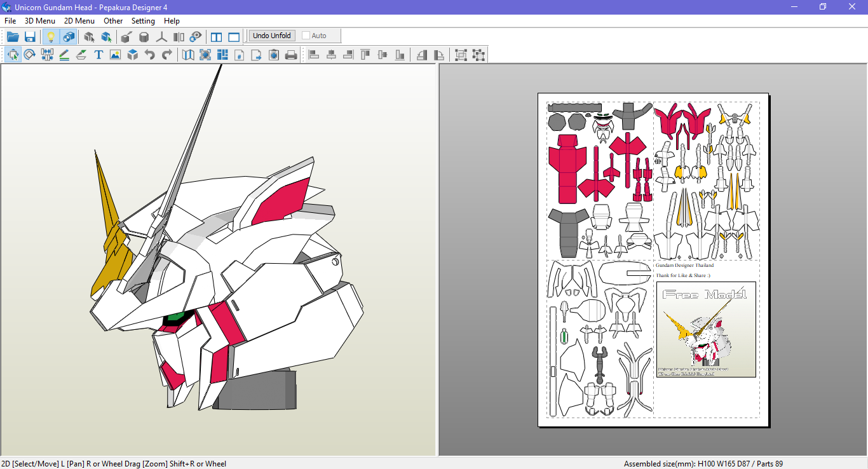Align selected parts to the top

(365, 55)
